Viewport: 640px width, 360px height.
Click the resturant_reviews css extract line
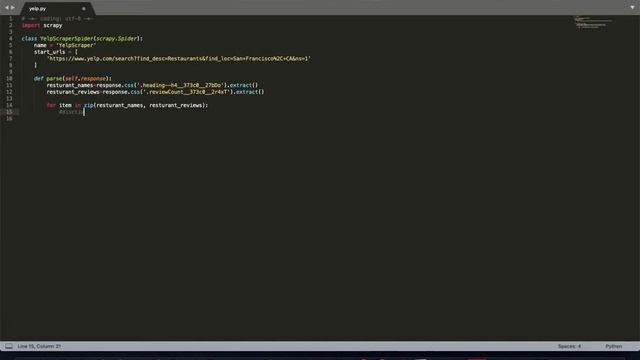point(155,92)
